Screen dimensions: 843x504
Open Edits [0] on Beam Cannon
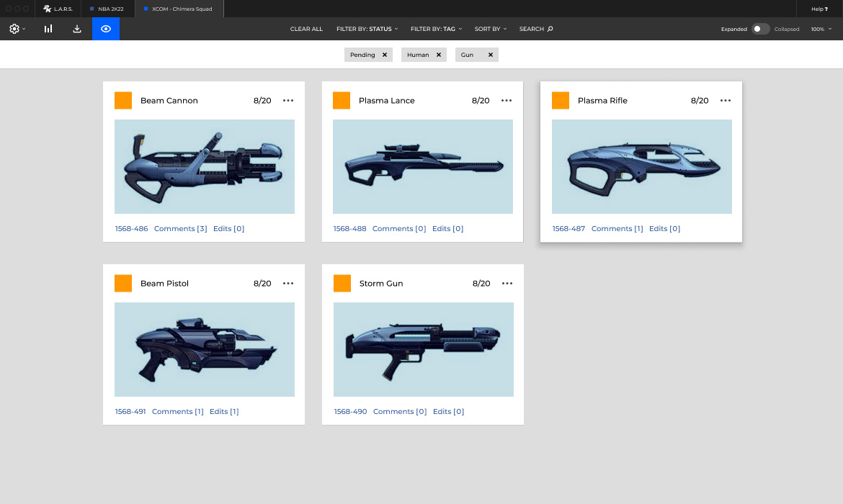click(228, 228)
